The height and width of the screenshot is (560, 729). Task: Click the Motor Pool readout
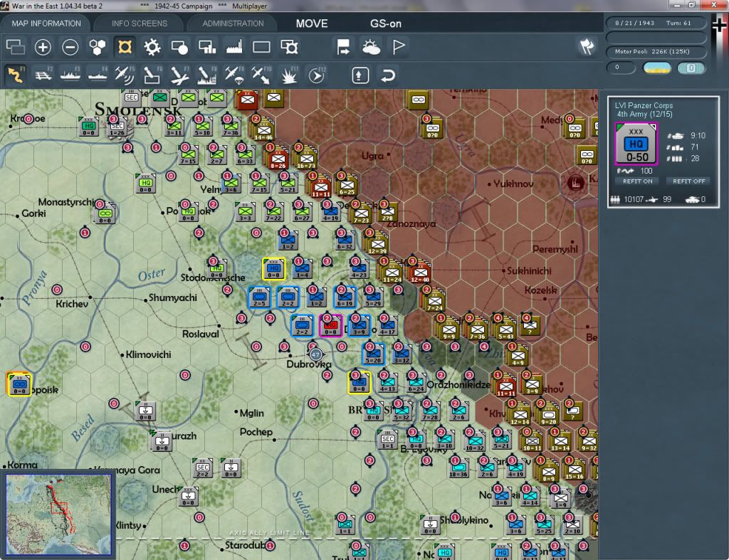[x=656, y=51]
